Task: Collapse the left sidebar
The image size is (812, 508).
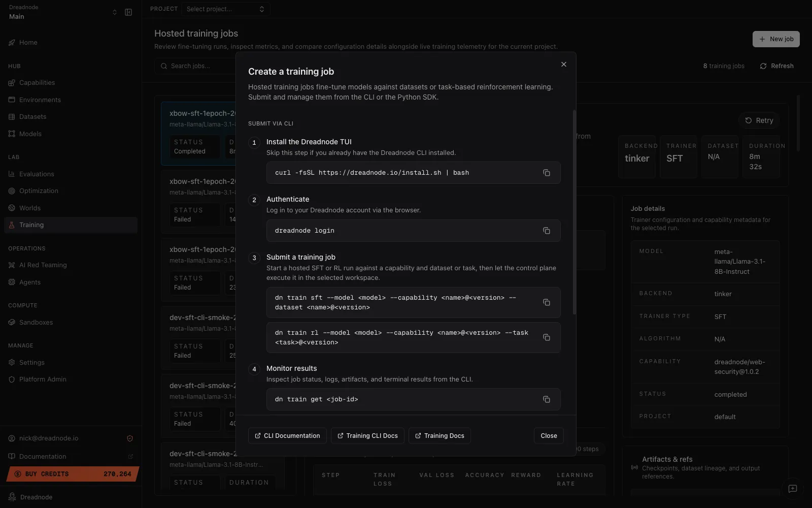Action: point(128,12)
